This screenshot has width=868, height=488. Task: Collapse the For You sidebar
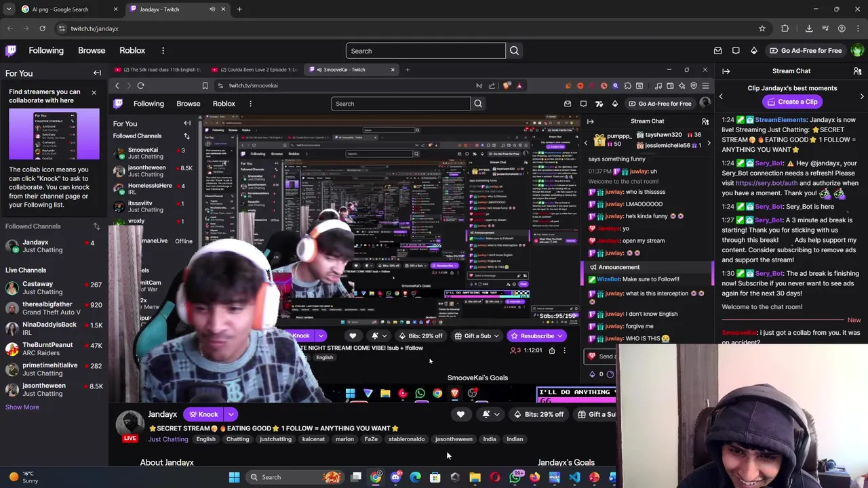[97, 73]
